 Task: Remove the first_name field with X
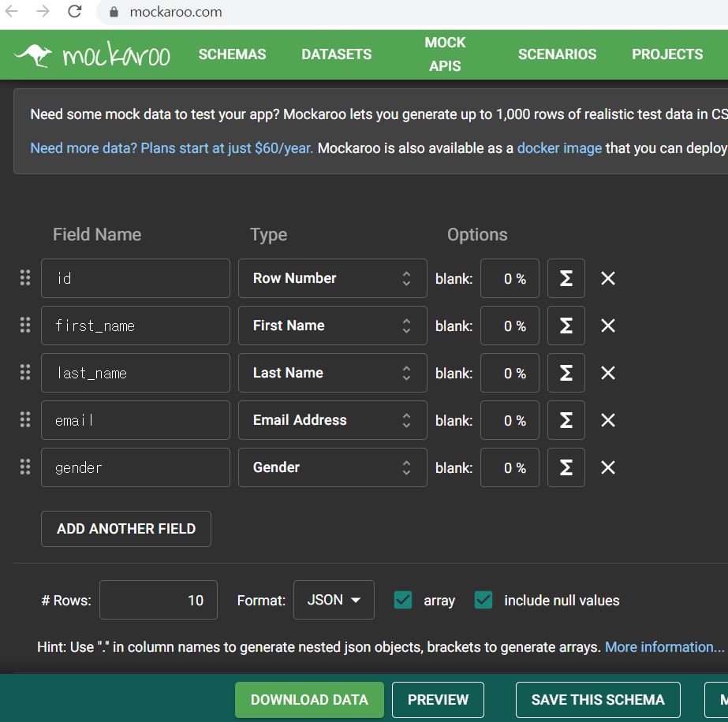click(608, 326)
